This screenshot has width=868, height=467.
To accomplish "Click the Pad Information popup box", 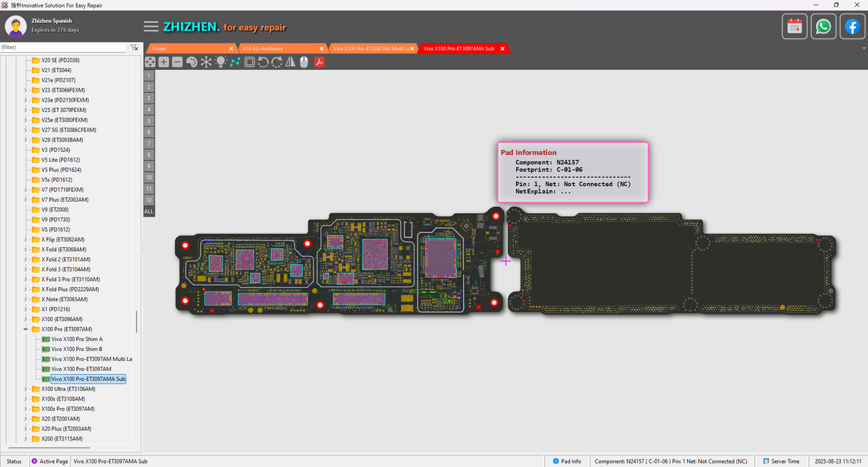I will [573, 172].
